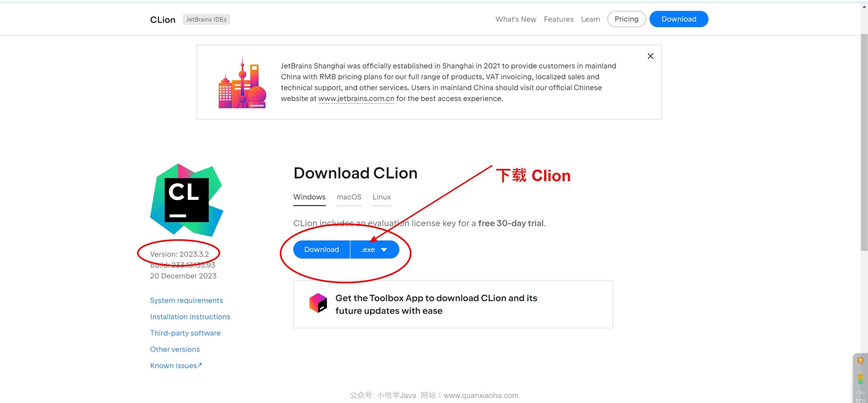Screen dimensions: 868x403
Task: Expand System requirements link
Action: tap(186, 300)
